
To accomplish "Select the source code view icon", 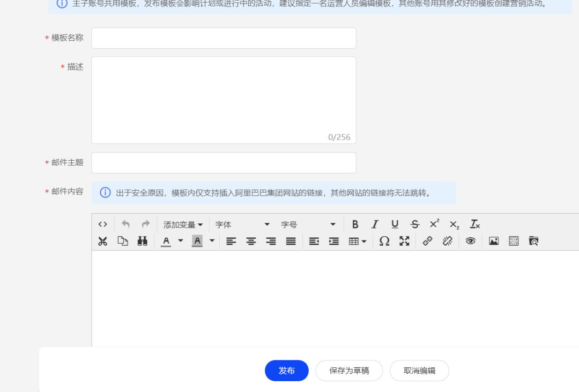I will 103,224.
